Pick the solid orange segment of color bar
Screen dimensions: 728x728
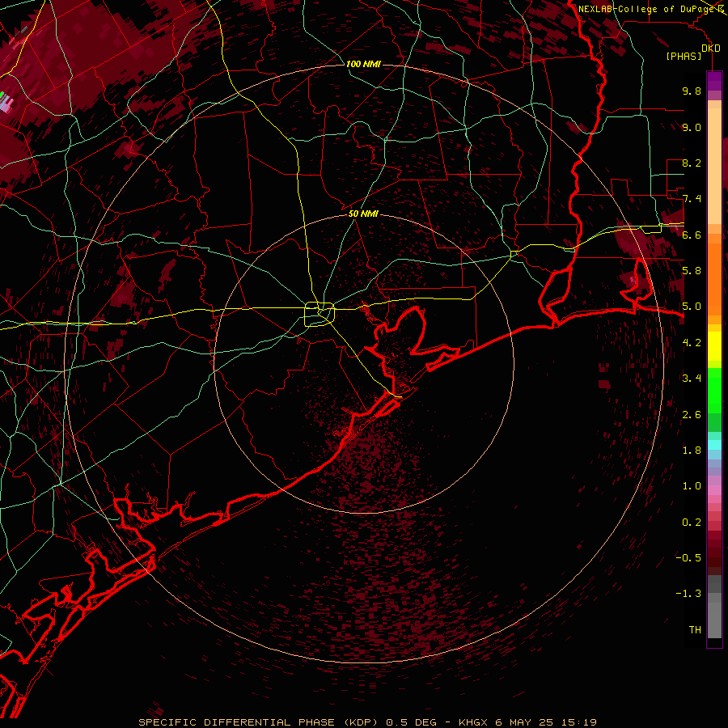coord(714,280)
